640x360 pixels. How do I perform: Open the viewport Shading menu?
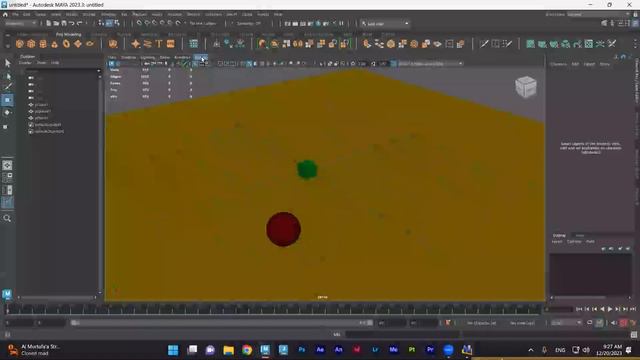tap(128, 58)
